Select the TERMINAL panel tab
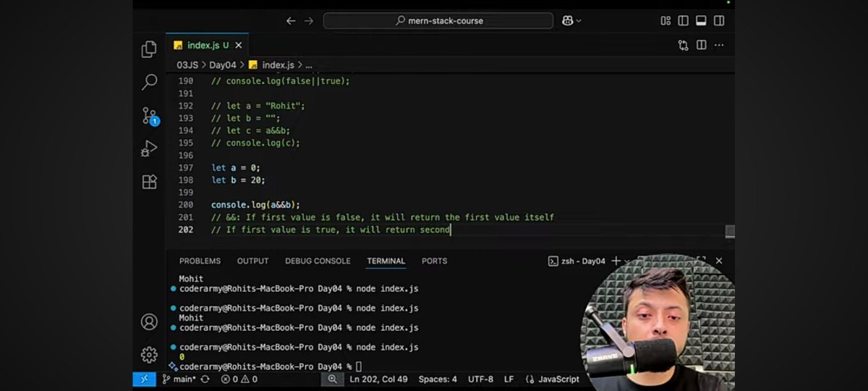Image resolution: width=868 pixels, height=391 pixels. tap(386, 261)
